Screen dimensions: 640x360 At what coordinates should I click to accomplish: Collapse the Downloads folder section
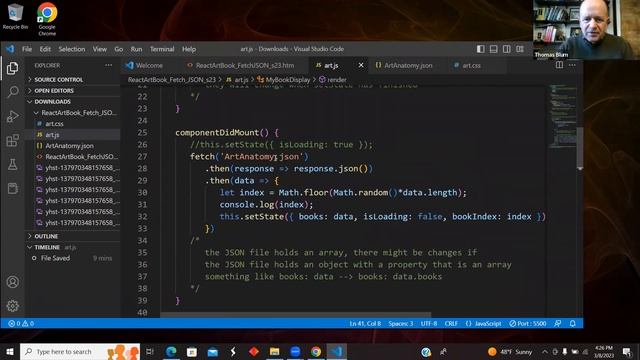(73, 102)
